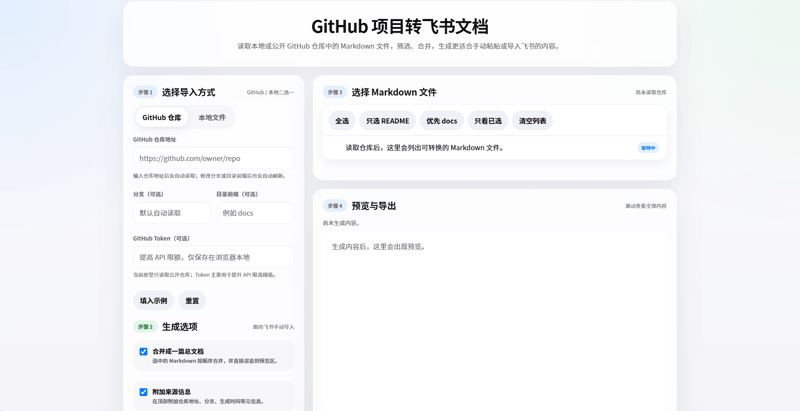
Task: Click the GitHub Token input field
Action: (213, 257)
